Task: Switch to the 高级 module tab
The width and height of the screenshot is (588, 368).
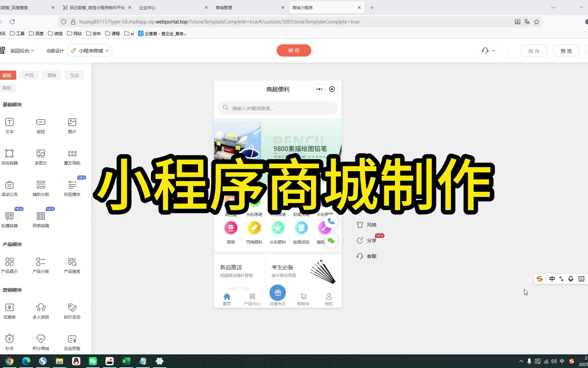Action: click(x=7, y=88)
